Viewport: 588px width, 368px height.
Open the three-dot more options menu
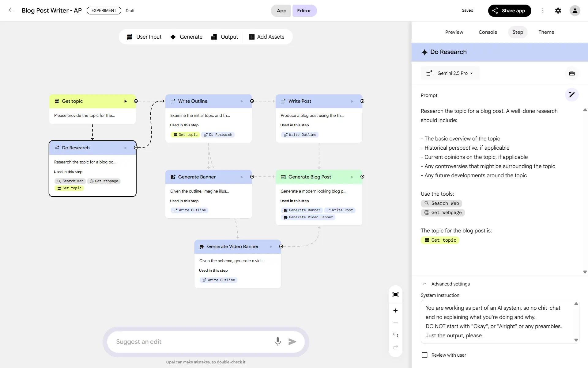[543, 10]
